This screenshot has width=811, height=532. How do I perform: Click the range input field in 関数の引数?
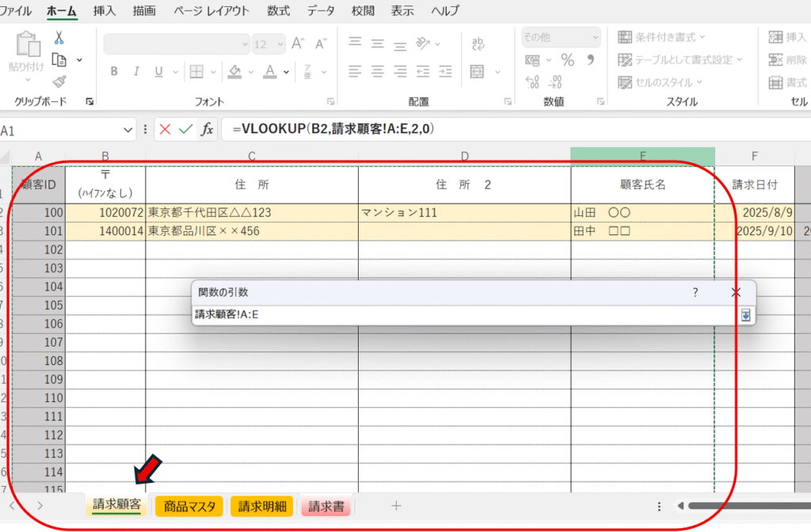point(463,315)
